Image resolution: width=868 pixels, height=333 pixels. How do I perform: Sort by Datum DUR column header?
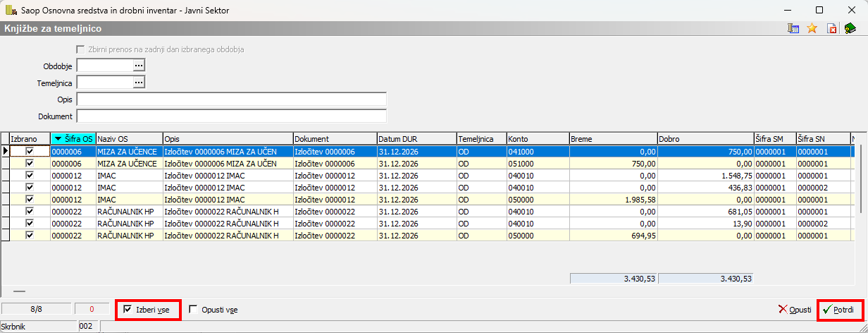pos(416,139)
